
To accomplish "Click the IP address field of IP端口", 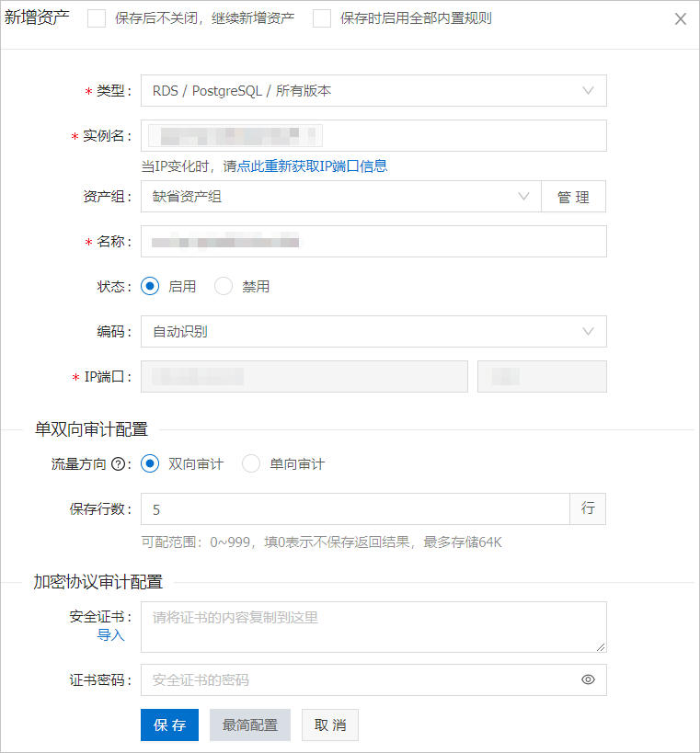I will pos(304,377).
